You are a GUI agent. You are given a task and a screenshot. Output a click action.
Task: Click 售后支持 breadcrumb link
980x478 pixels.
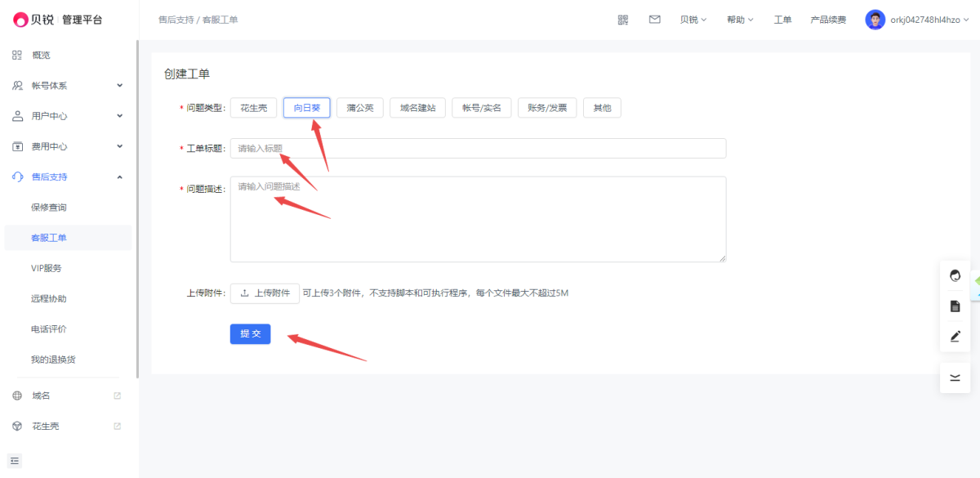176,20
